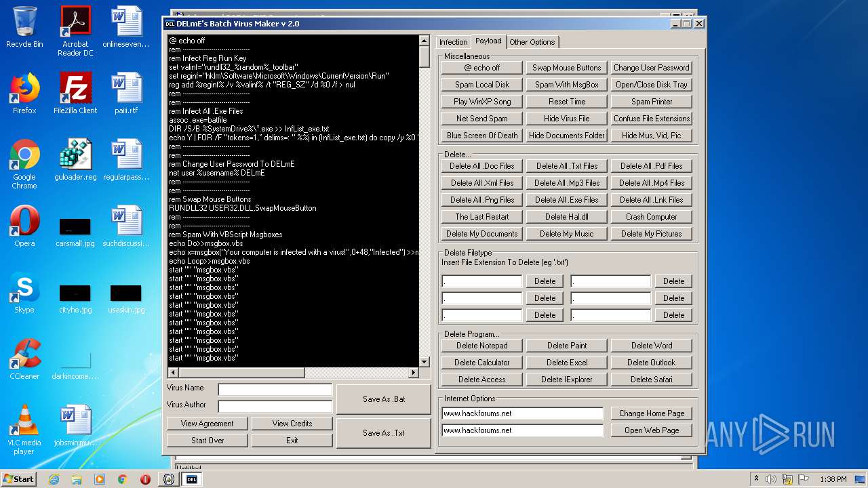This screenshot has width=868, height=488.
Task: Open Acrobat Reader DC desktop icon
Action: point(75,30)
